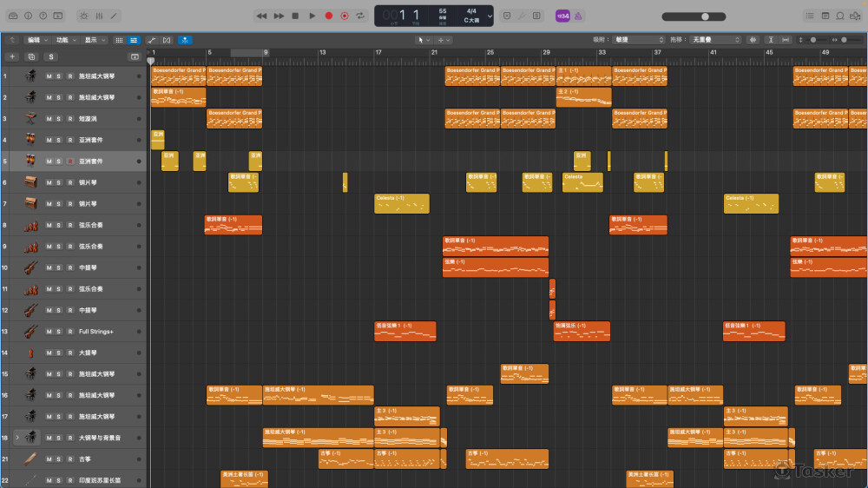868x488 pixels.
Task: Toggle Cycle mode loop button
Action: click(360, 16)
